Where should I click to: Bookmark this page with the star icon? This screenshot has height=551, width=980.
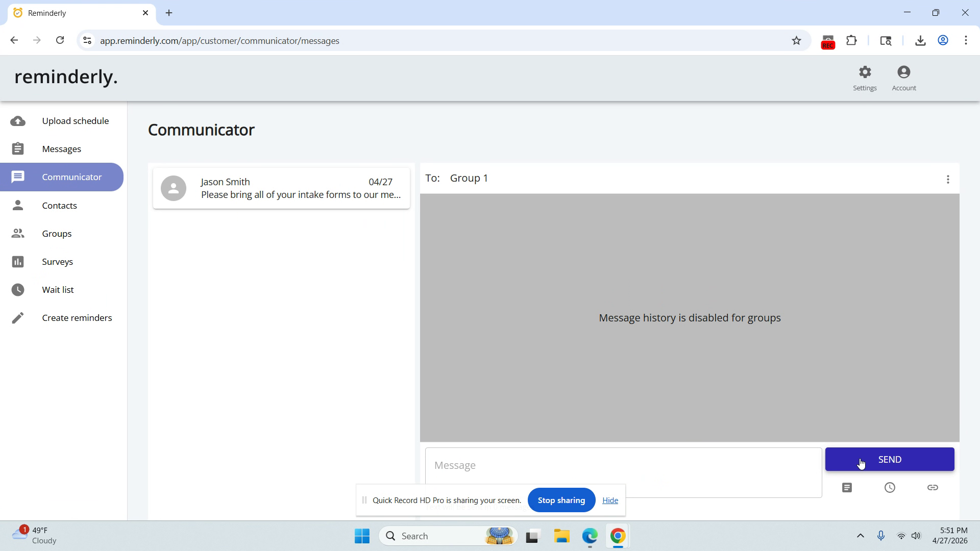coord(796,41)
